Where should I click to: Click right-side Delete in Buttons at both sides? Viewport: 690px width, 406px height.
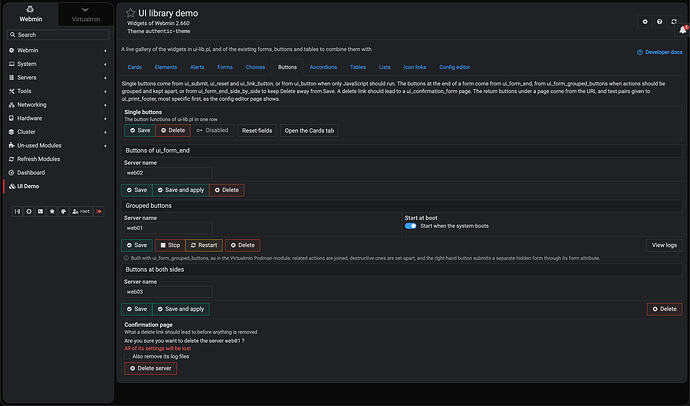click(664, 309)
